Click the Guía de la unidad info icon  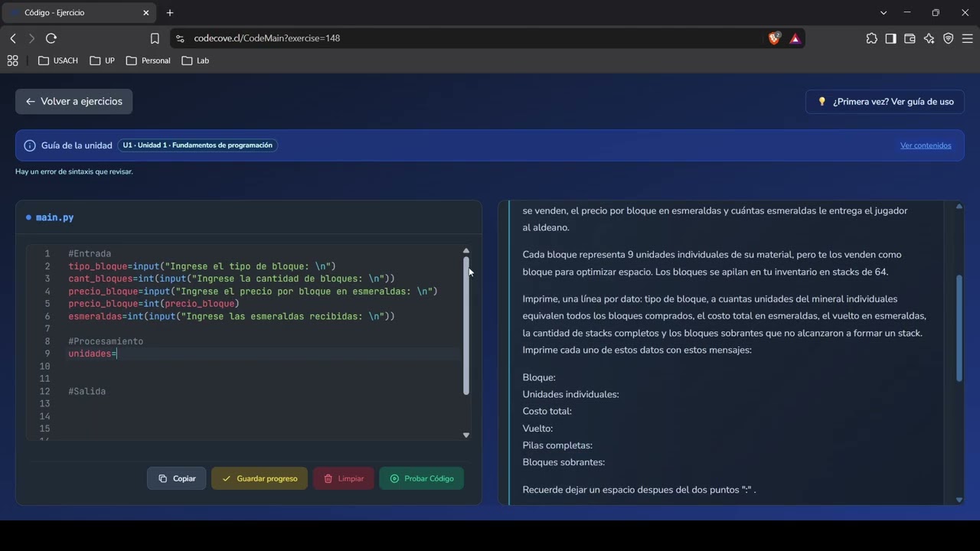pyautogui.click(x=30, y=145)
